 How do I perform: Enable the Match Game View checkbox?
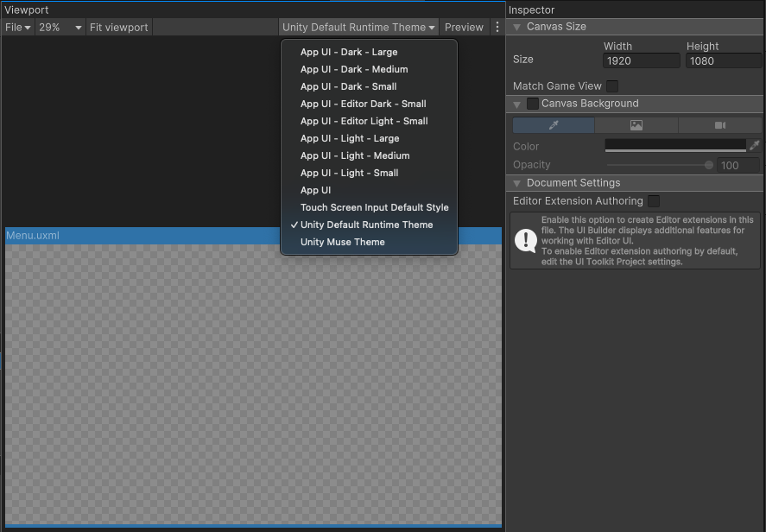612,85
